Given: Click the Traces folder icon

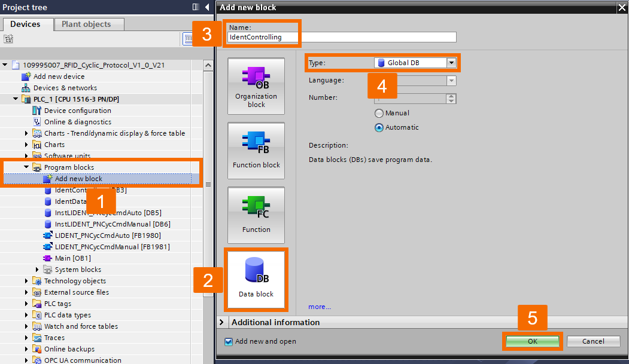Looking at the screenshot, I should (x=37, y=338).
